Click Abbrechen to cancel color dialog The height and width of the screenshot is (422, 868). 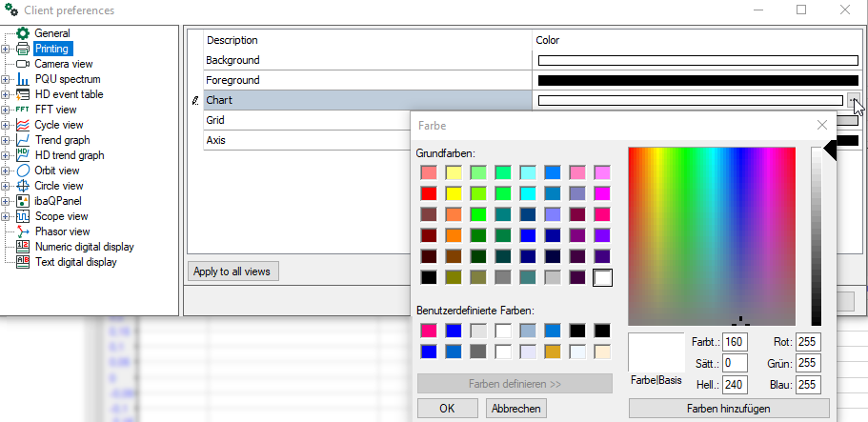click(x=515, y=408)
